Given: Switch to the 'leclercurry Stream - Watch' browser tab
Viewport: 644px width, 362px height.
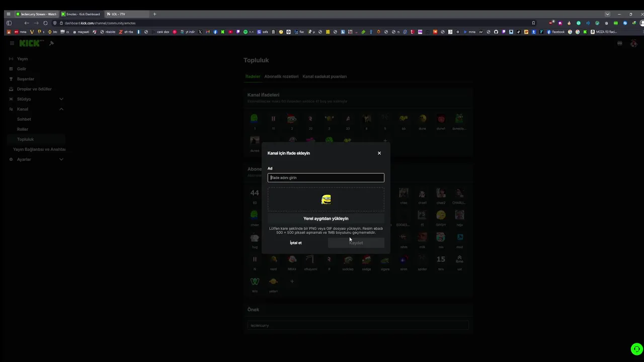Looking at the screenshot, I should click(x=36, y=14).
